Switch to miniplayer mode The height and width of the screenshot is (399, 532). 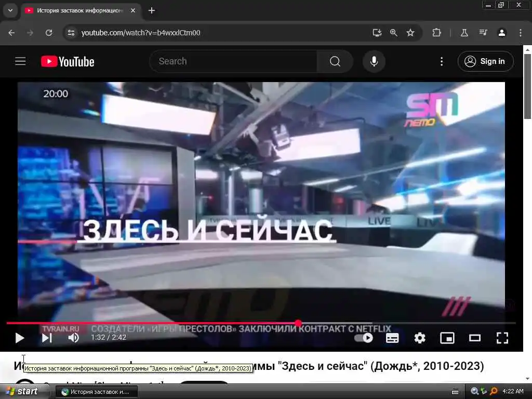click(447, 338)
